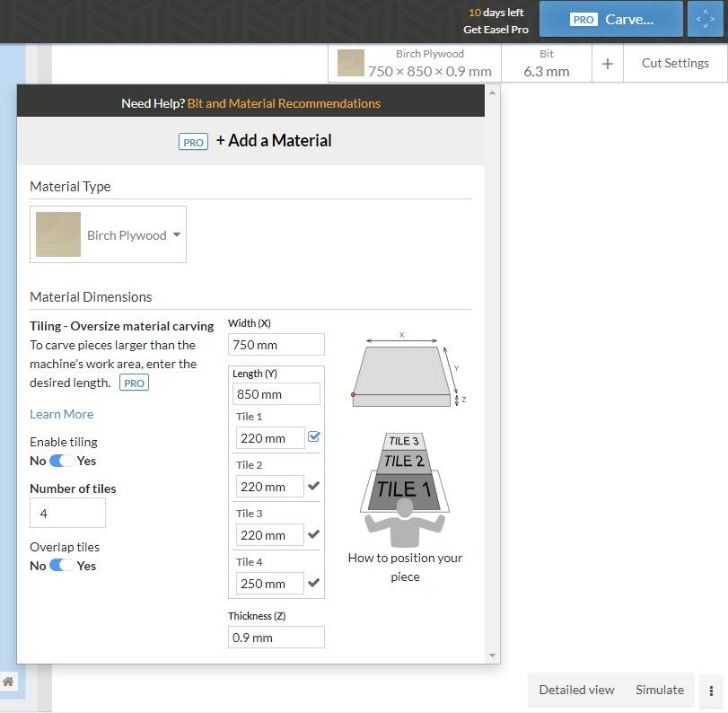The image size is (728, 713).
Task: Click the tile positioning illustration
Action: [x=405, y=489]
